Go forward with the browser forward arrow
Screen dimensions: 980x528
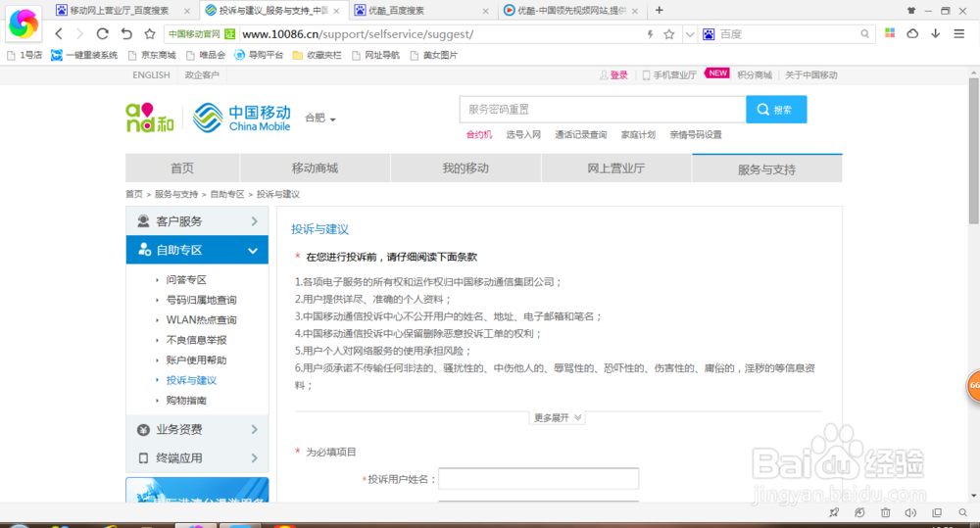pyautogui.click(x=79, y=33)
